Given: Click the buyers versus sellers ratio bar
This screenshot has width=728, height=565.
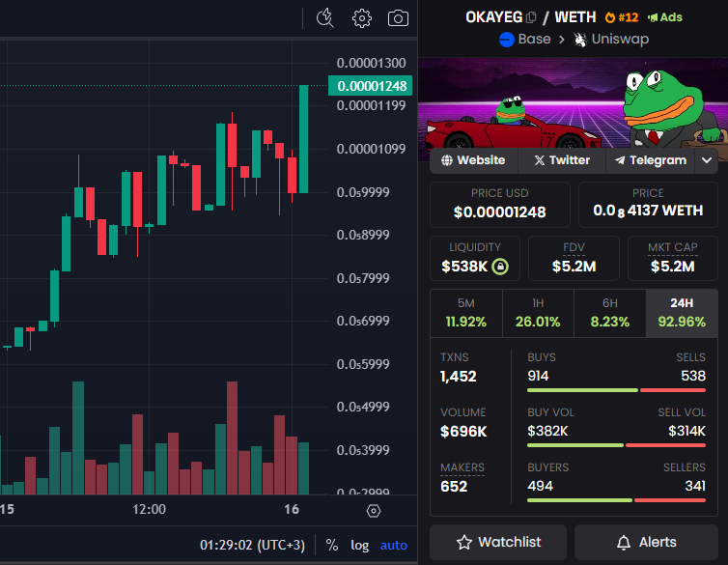Looking at the screenshot, I should pyautogui.click(x=617, y=500).
